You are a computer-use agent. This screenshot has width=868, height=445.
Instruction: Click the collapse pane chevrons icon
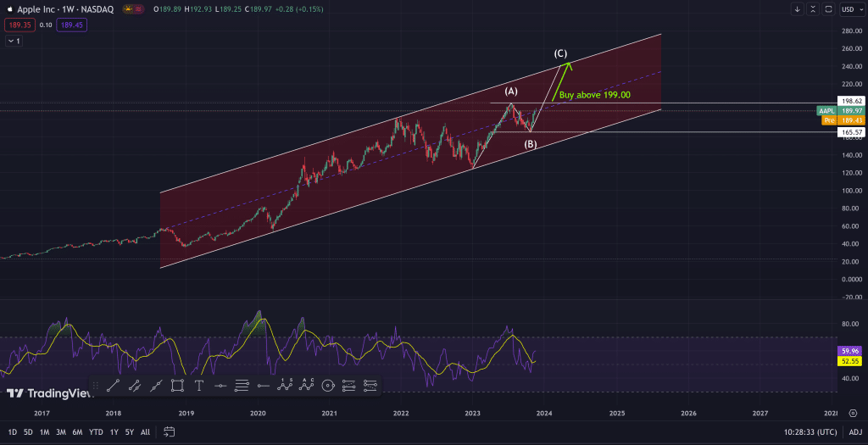click(x=813, y=8)
